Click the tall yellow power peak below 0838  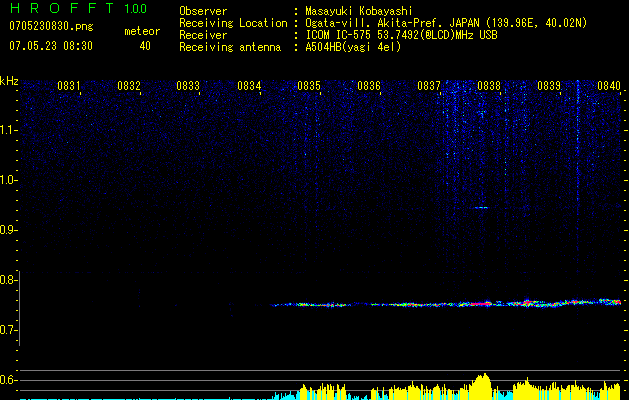[483, 386]
